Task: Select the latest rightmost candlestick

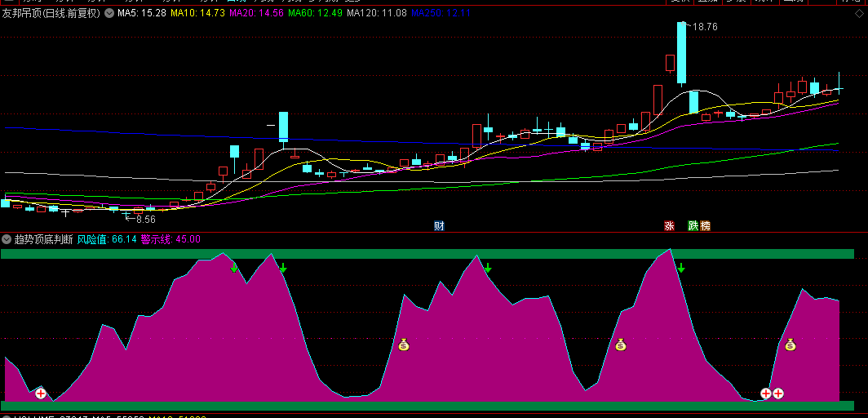Action: click(839, 84)
